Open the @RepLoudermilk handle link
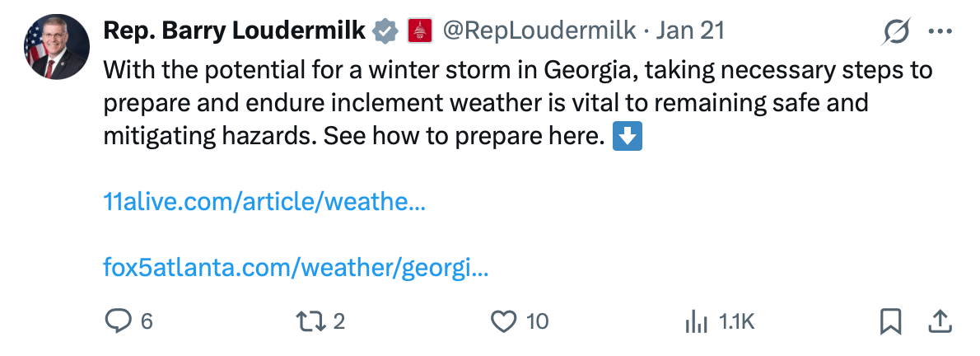The image size is (980, 356). click(539, 31)
